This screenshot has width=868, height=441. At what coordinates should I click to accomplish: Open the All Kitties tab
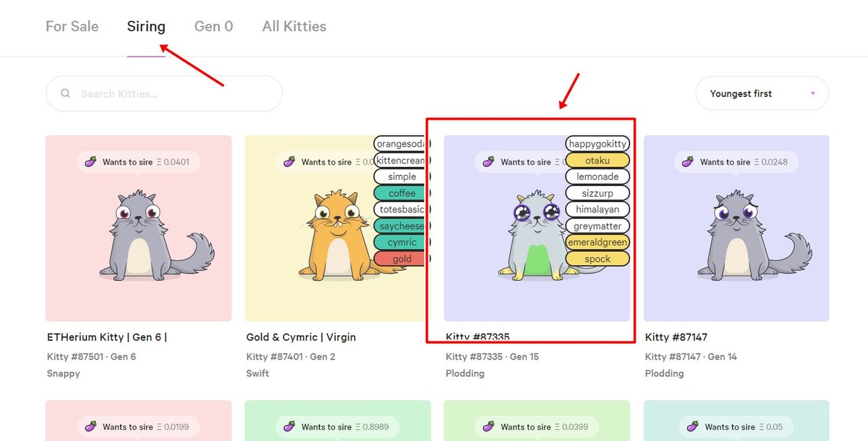[x=294, y=26]
